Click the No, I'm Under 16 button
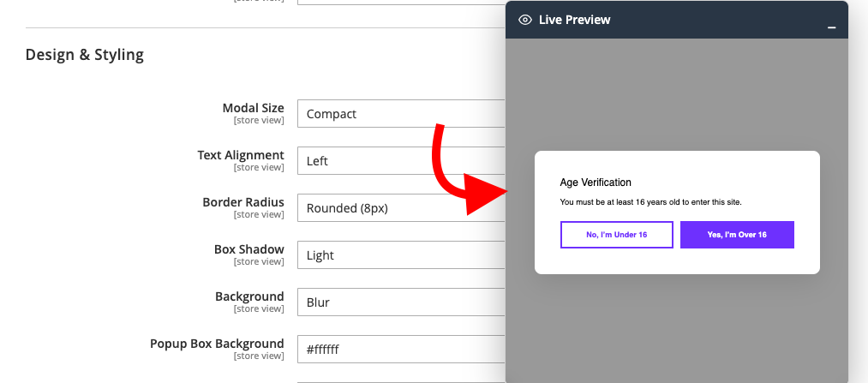The width and height of the screenshot is (868, 383). point(617,235)
